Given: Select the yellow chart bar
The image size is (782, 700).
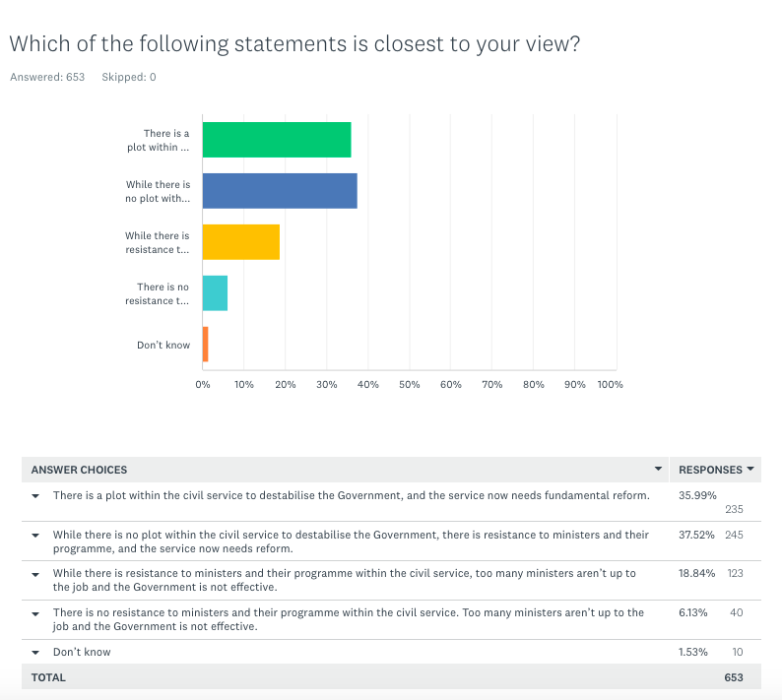Looking at the screenshot, I should tap(241, 242).
